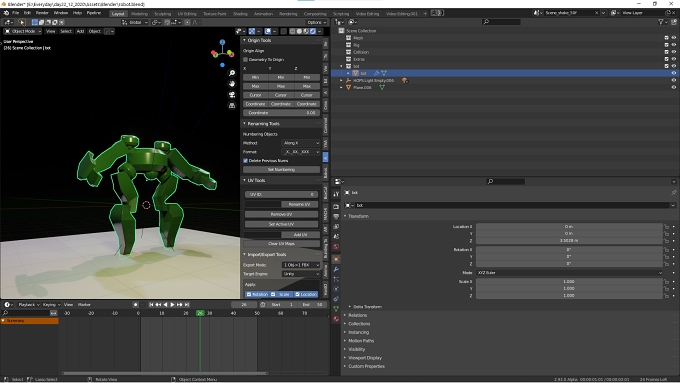Click the Remove UV button
680x383 pixels.
281,214
